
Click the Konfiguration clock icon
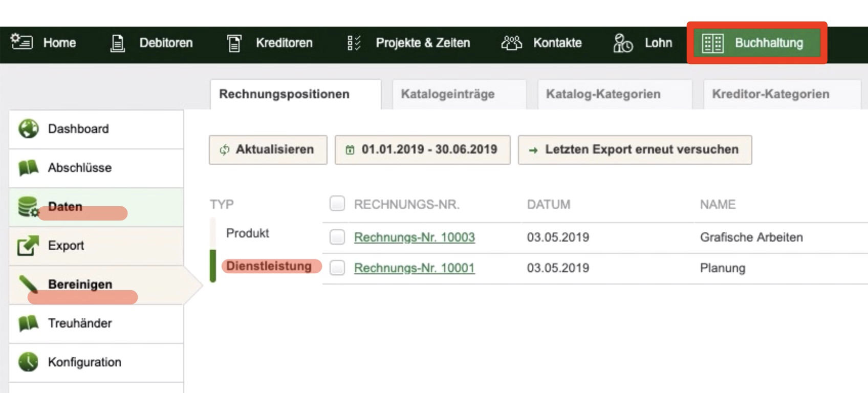29,362
